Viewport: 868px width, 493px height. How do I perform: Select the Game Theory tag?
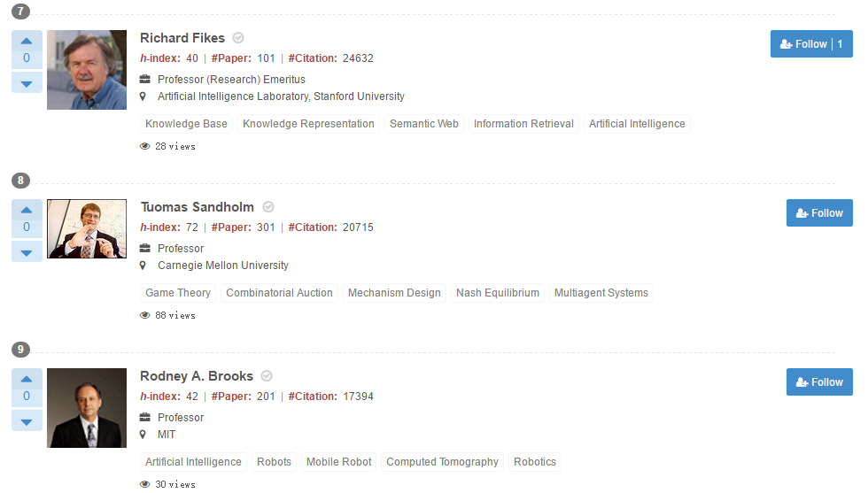[x=178, y=293]
